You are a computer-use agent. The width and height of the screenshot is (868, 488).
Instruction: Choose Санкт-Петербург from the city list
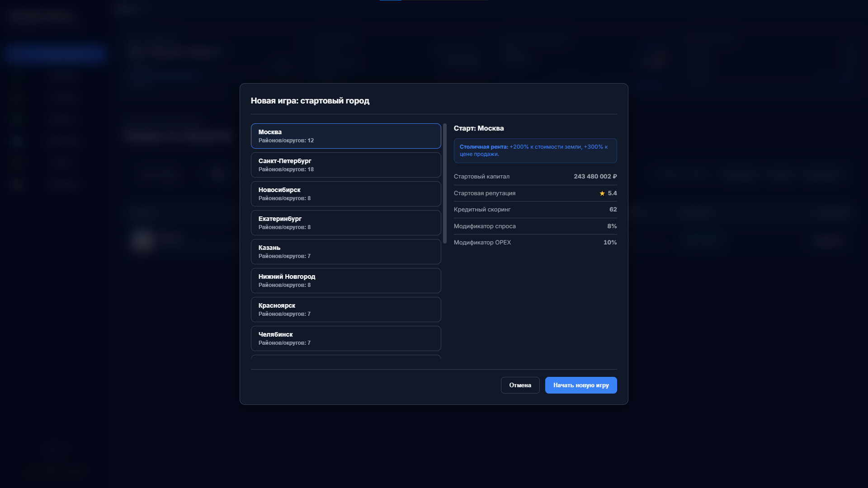[346, 165]
